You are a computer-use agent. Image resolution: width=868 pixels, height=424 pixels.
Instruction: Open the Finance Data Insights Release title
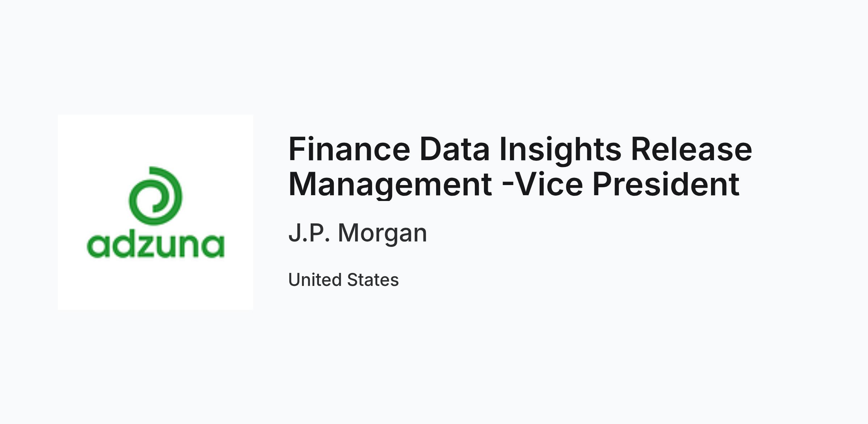click(520, 150)
